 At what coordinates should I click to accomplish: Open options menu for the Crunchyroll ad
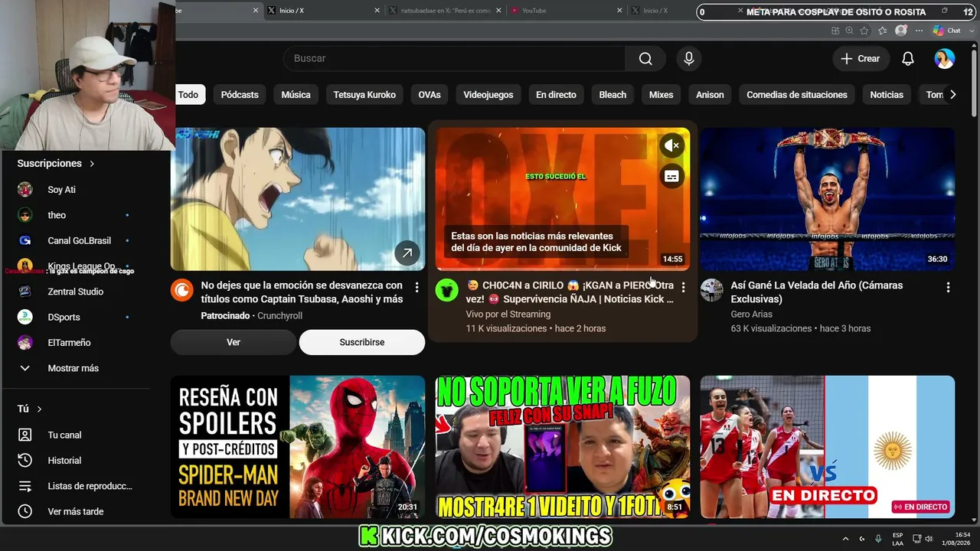click(x=416, y=287)
